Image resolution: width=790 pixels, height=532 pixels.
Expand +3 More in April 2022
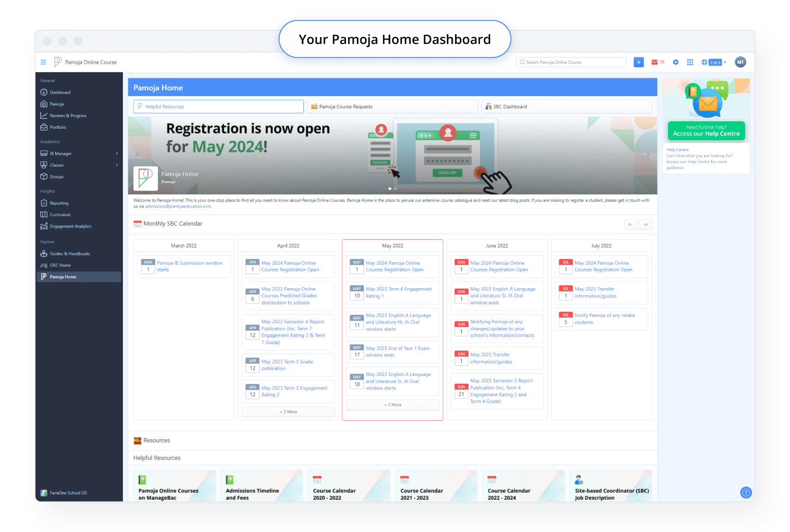click(x=288, y=411)
